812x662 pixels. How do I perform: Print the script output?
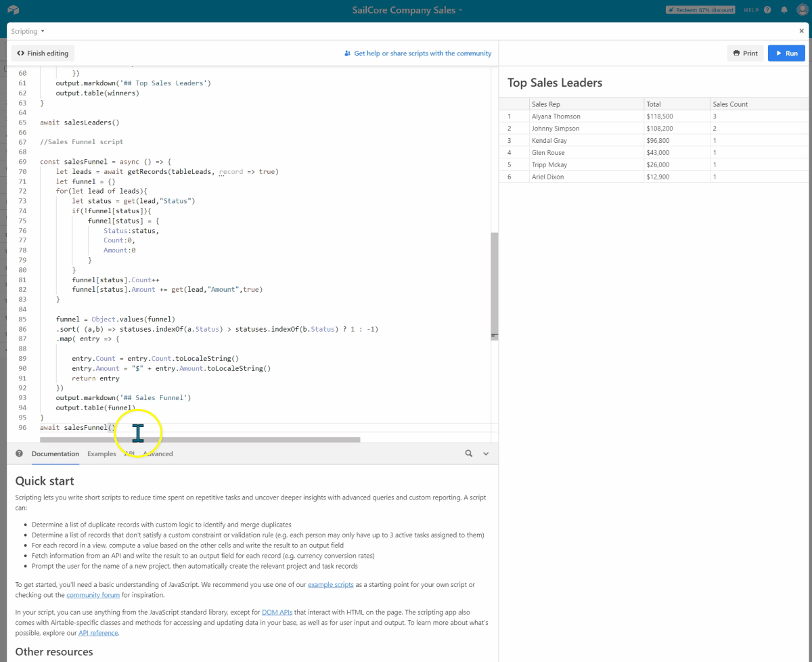tap(745, 53)
